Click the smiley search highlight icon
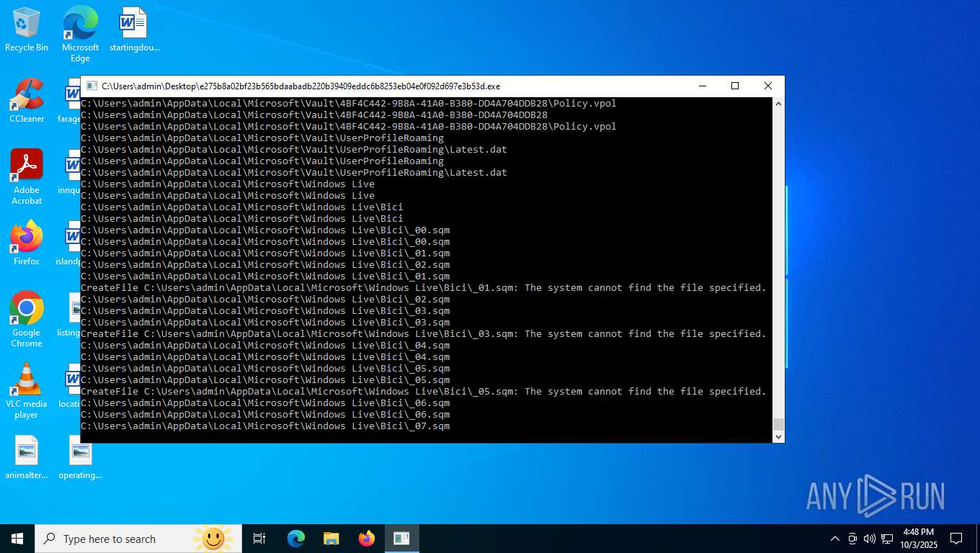The width and height of the screenshot is (980, 553). click(x=213, y=539)
